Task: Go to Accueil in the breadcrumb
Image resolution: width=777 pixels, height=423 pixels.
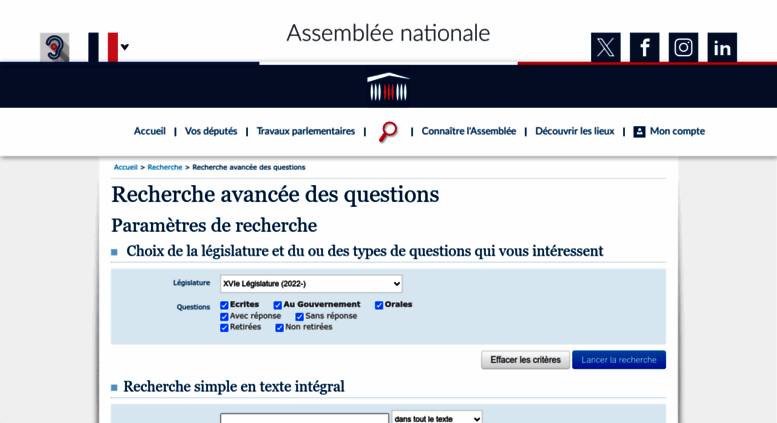Action: (125, 167)
